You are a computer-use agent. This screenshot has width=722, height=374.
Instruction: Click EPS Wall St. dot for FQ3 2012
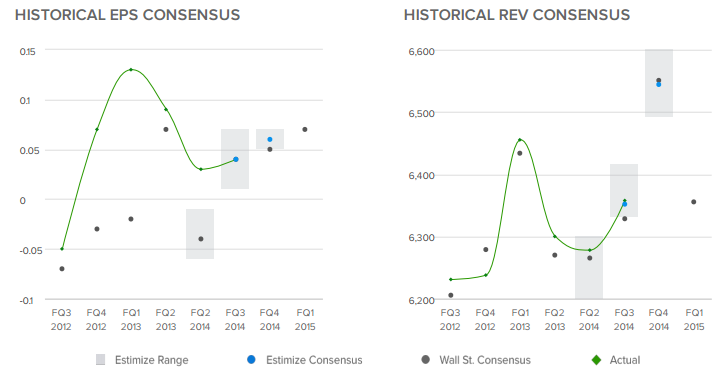pos(62,269)
